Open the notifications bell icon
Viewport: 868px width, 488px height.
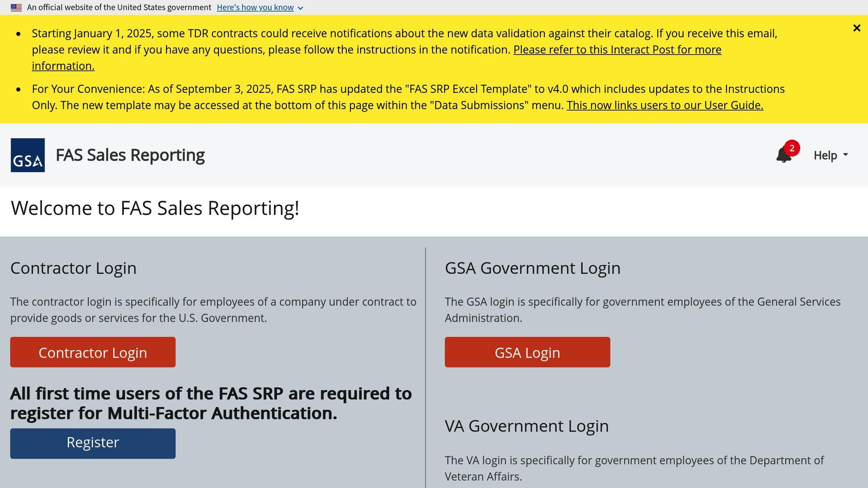click(783, 156)
